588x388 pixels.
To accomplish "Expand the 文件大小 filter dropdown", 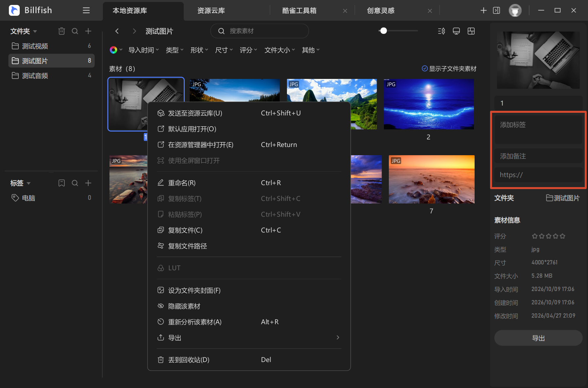I will point(280,50).
